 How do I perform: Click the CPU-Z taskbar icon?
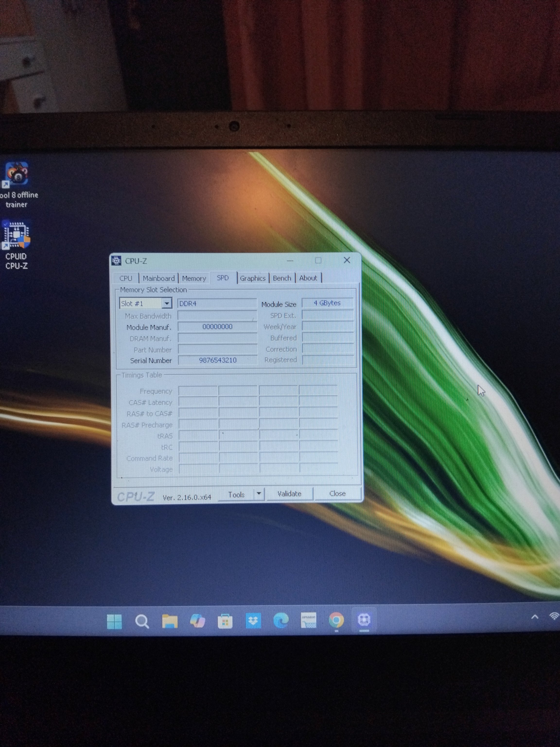click(x=364, y=620)
